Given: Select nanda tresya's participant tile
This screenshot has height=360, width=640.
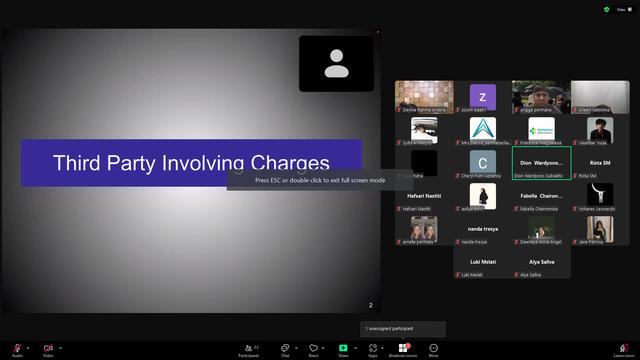Looking at the screenshot, I should [x=483, y=229].
